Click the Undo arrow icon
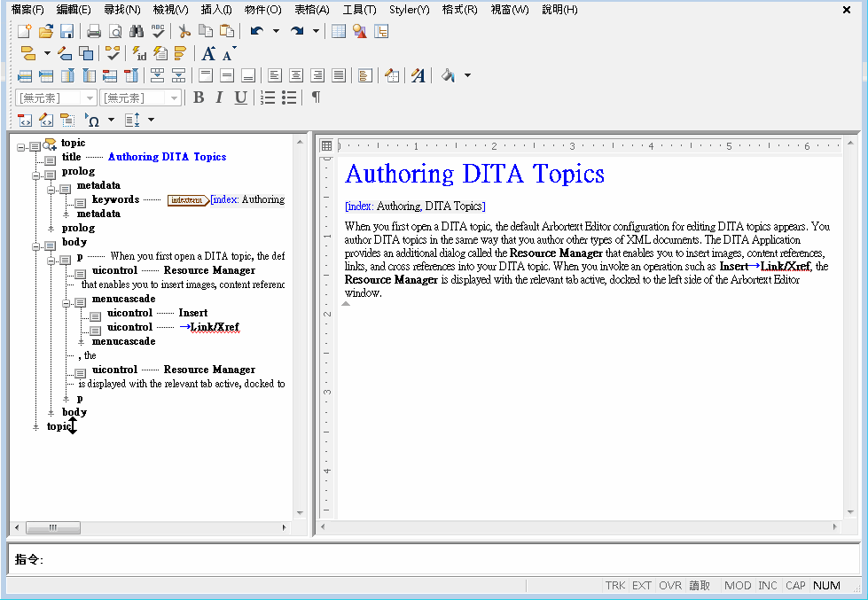This screenshot has height=600, width=868. coord(256,31)
